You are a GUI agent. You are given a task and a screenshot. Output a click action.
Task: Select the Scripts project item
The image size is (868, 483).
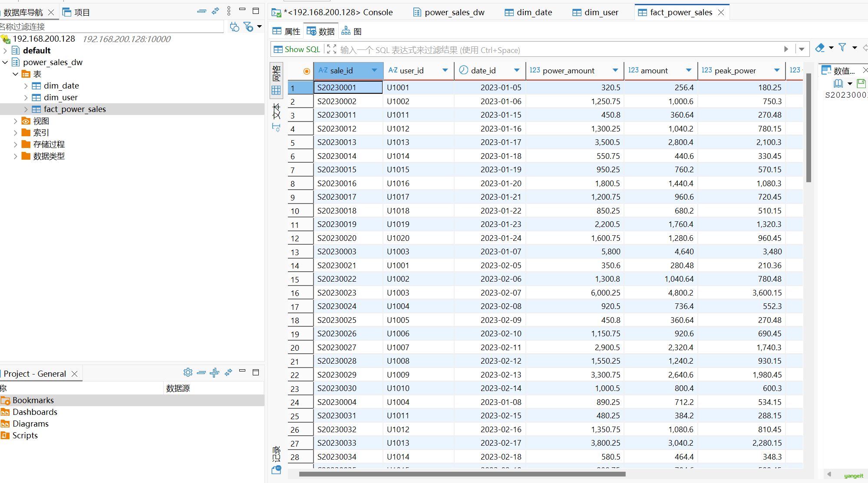pyautogui.click(x=25, y=435)
